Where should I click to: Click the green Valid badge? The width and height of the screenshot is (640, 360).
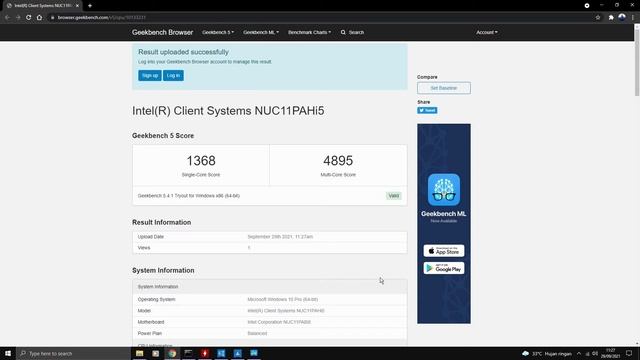393,196
